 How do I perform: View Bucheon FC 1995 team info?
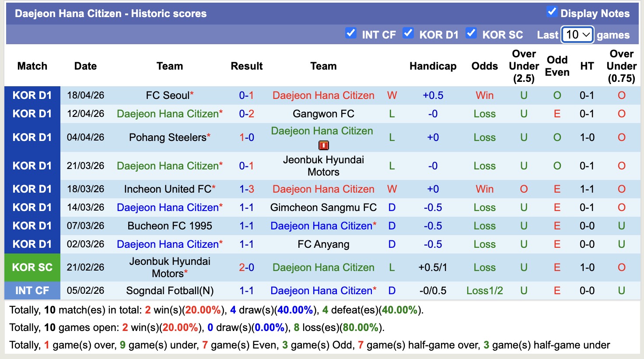(170, 225)
